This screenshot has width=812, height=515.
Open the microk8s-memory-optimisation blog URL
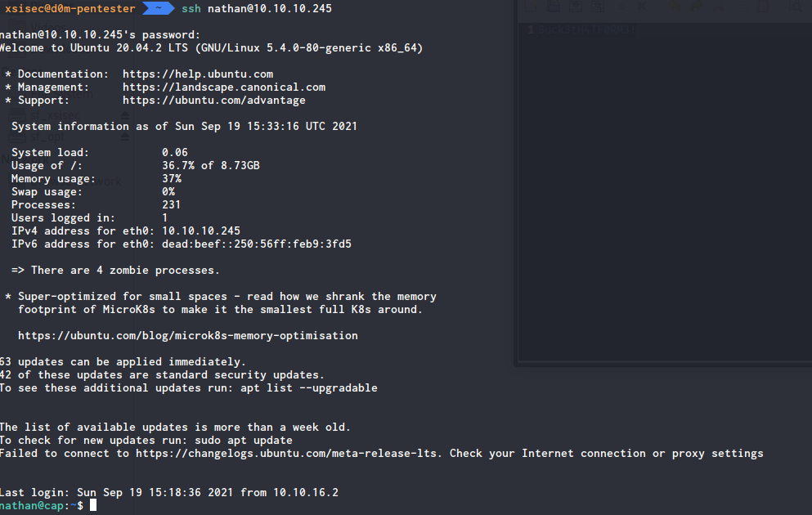188,335
